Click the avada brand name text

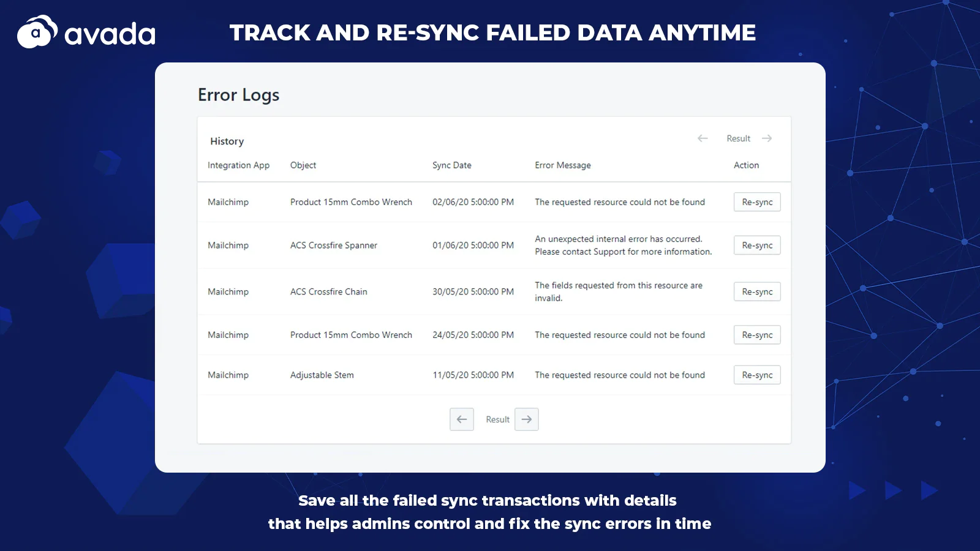[110, 34]
